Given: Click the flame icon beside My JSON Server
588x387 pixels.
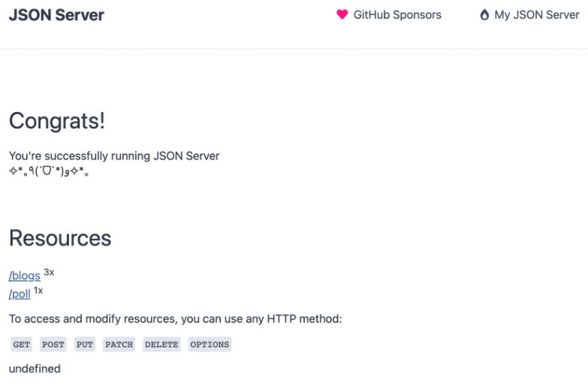Looking at the screenshot, I should (x=484, y=14).
